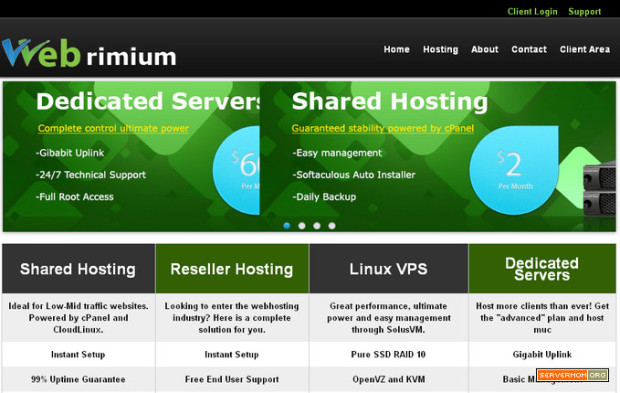
Task: Open the Client Login link
Action: point(532,11)
